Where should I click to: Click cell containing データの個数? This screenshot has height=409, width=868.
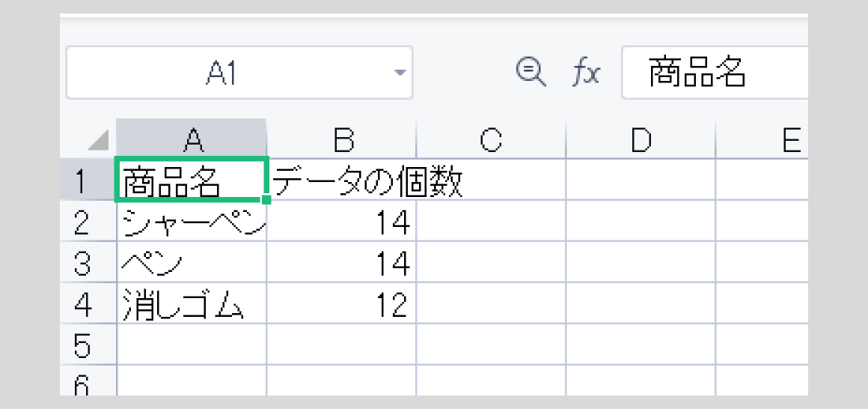pyautogui.click(x=341, y=179)
